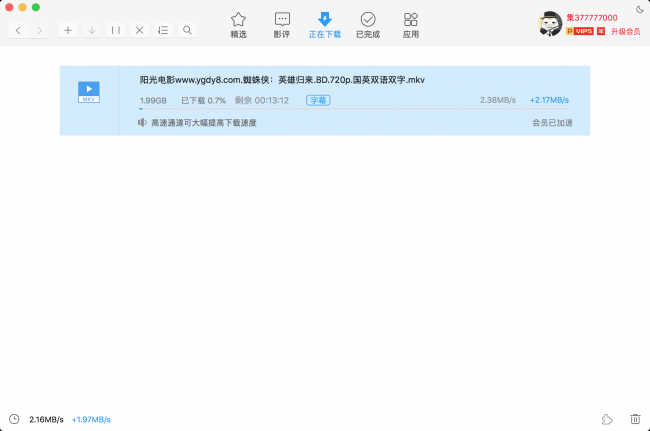Viewport: 650px width, 431px height.
Task: Toggle night mode moon icon
Action: coord(639,9)
